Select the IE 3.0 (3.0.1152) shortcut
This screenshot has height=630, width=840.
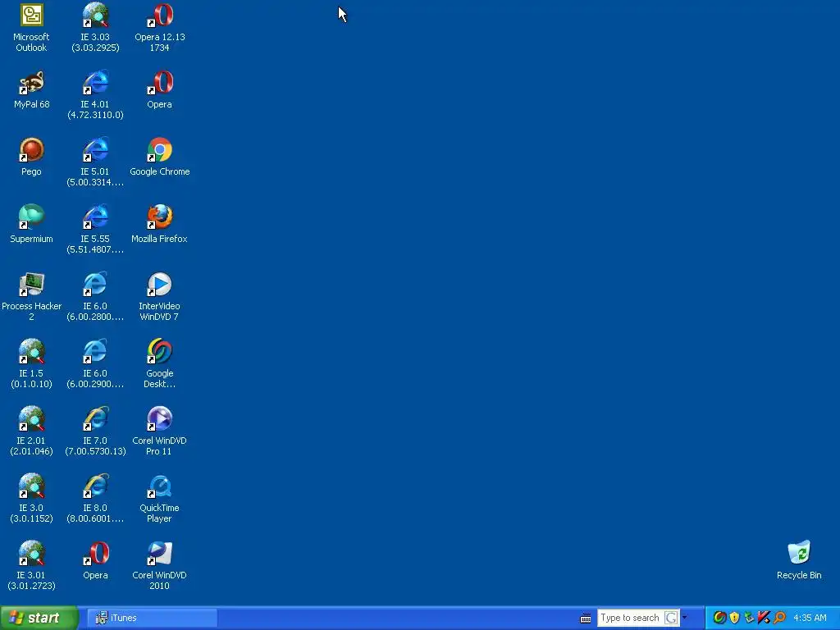tap(31, 486)
